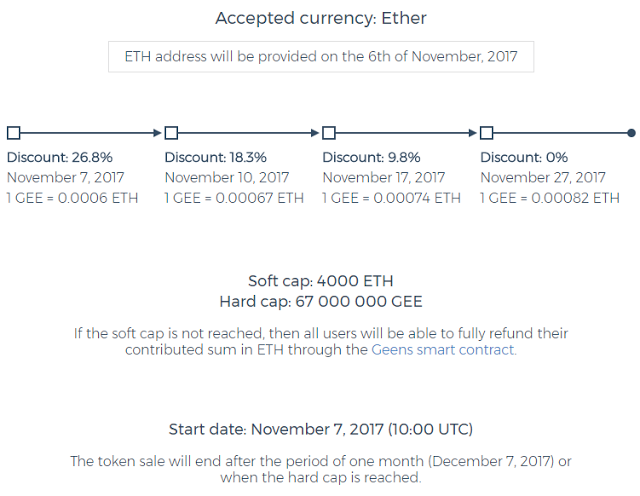640x496 pixels.
Task: Click the Discount: 9.8% label
Action: [371, 157]
